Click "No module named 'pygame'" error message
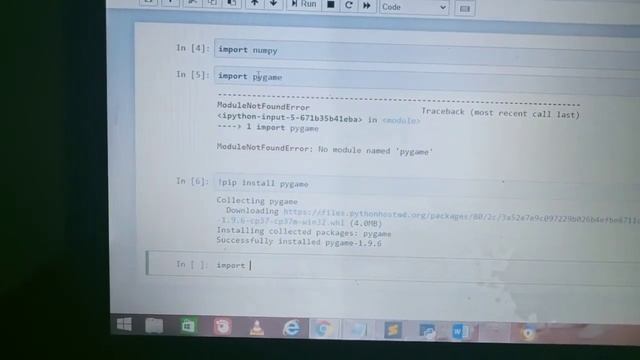 pyautogui.click(x=376, y=151)
